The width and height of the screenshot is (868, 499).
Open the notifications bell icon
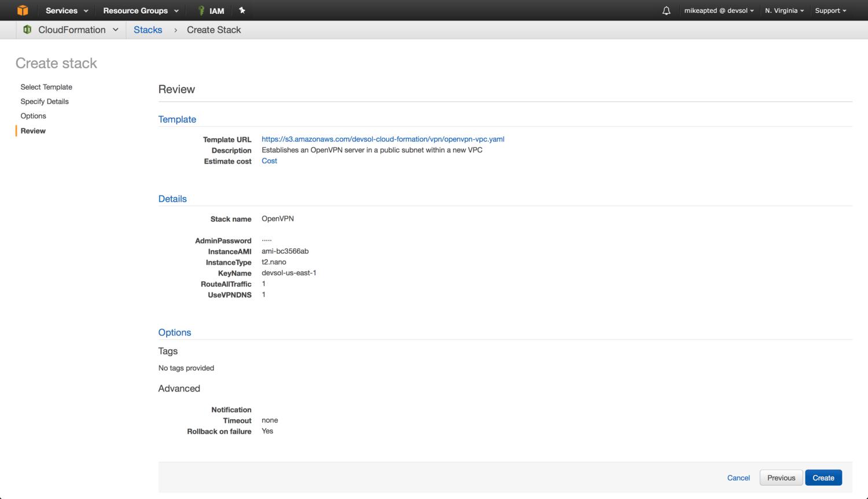(666, 10)
